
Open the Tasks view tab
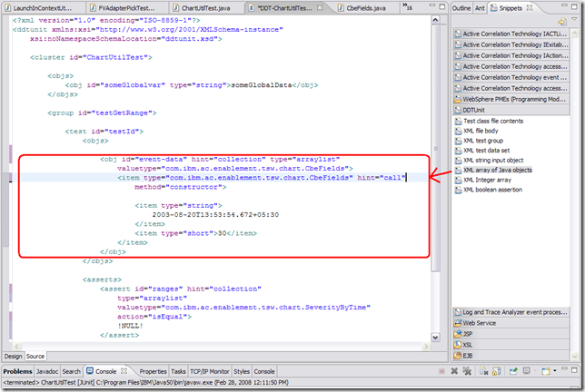178,371
